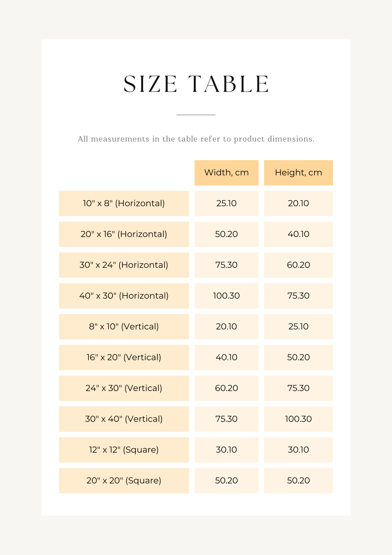Select the Height, cm header cell
This screenshot has height=555, width=392.
click(x=298, y=173)
